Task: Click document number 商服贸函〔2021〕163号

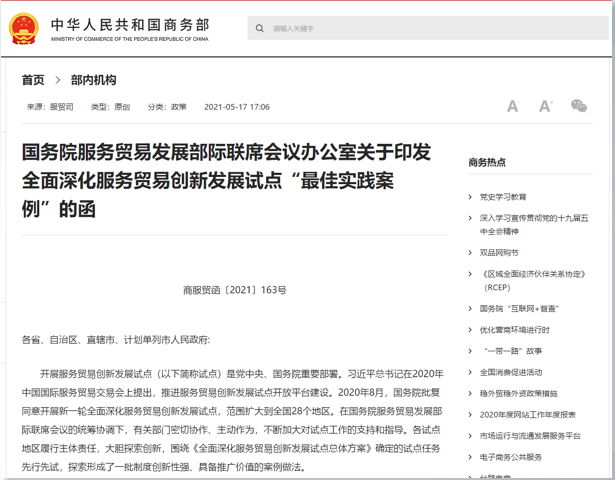Action: [235, 290]
